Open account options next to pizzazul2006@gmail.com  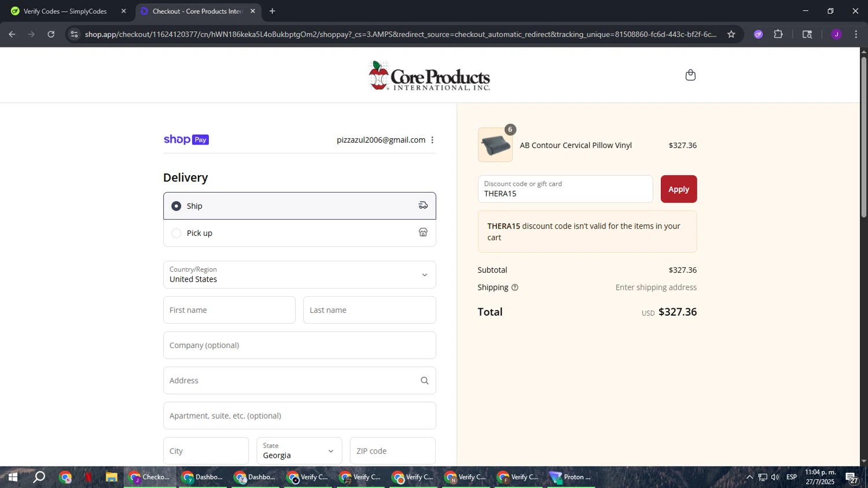[432, 140]
